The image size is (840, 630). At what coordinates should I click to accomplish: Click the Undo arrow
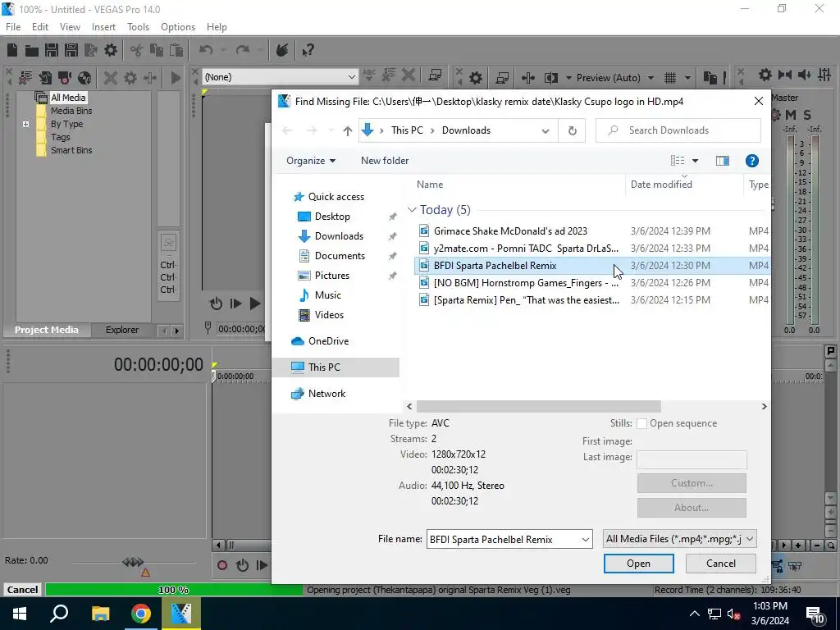(206, 50)
